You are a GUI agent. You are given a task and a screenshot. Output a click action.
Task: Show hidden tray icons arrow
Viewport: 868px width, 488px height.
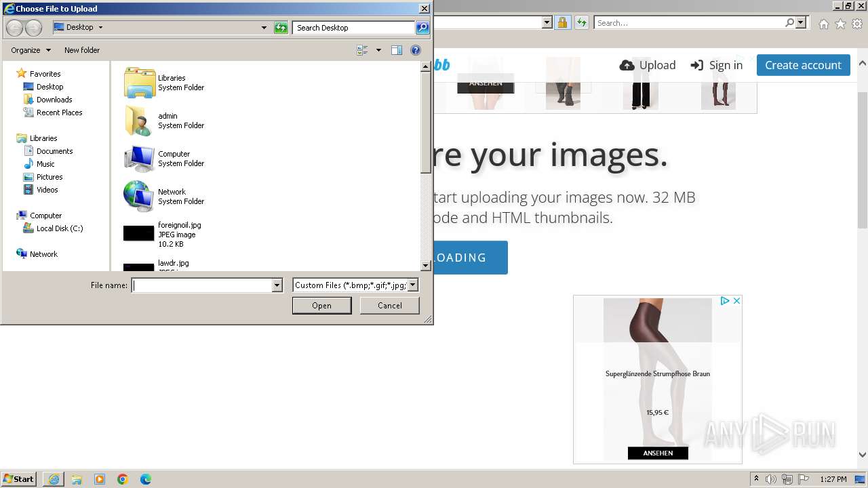click(757, 479)
